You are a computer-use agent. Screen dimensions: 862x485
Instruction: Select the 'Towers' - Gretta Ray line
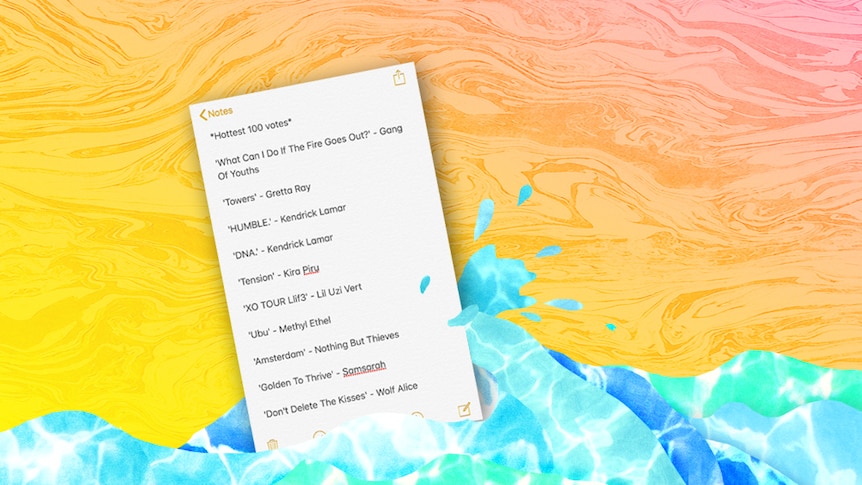pyautogui.click(x=267, y=195)
